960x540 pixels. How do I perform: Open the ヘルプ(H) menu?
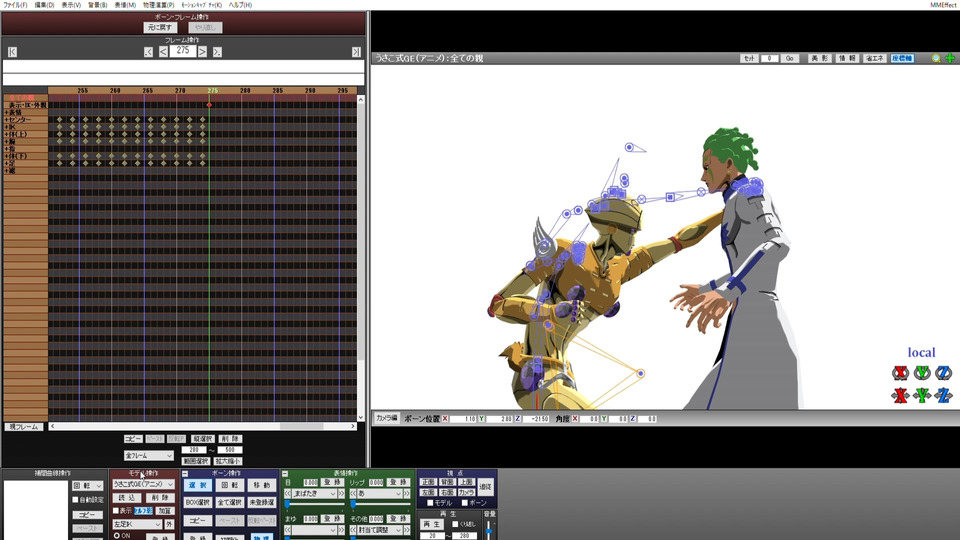tap(241, 5)
